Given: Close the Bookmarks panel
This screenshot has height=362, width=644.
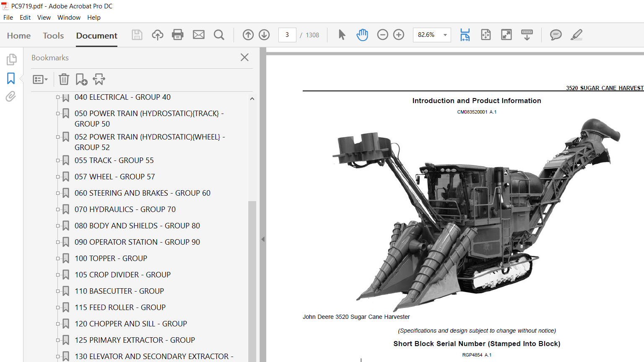Looking at the screenshot, I should (245, 57).
